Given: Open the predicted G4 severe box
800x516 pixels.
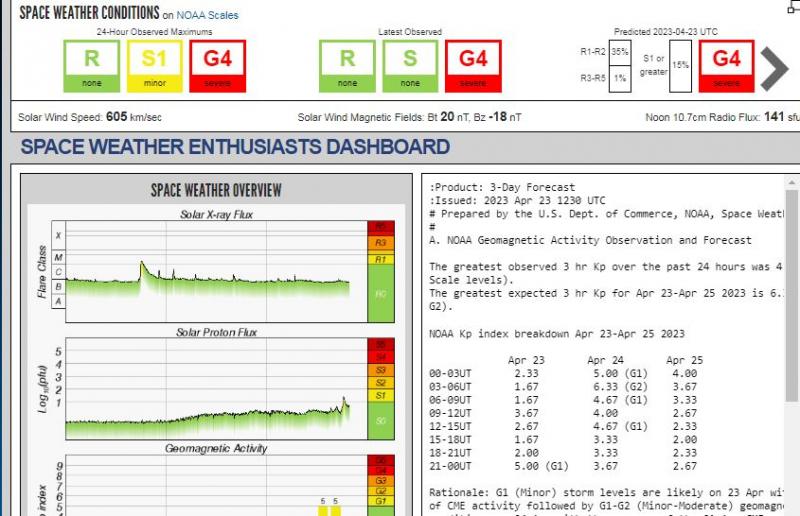Looking at the screenshot, I should 727,67.
